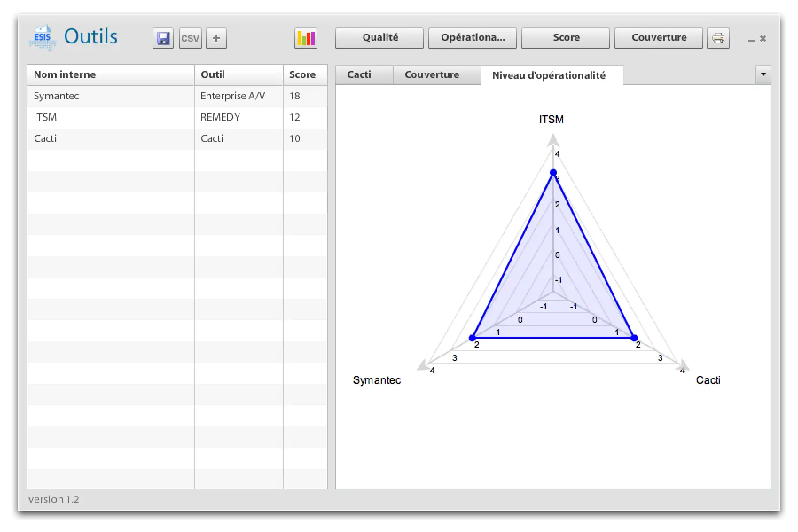Open the Couverture chart tab
Screen dimensions: 798x532
click(x=432, y=75)
